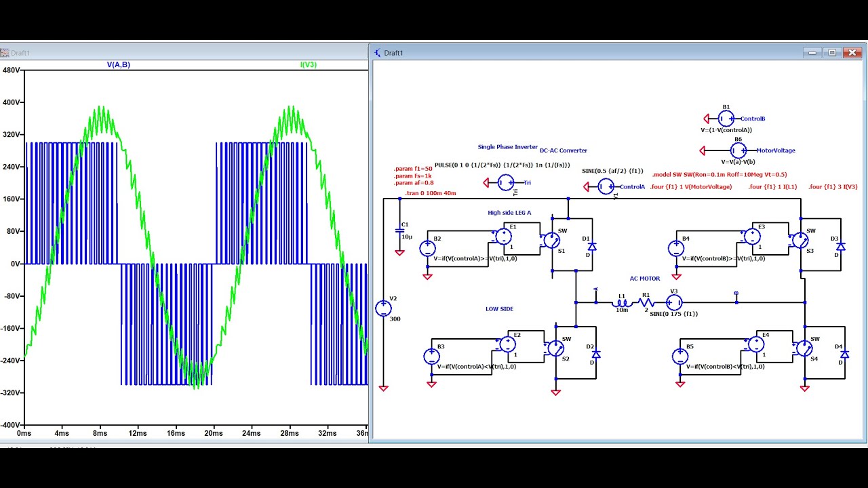
Task: Select diode D3
Action: click(x=841, y=247)
